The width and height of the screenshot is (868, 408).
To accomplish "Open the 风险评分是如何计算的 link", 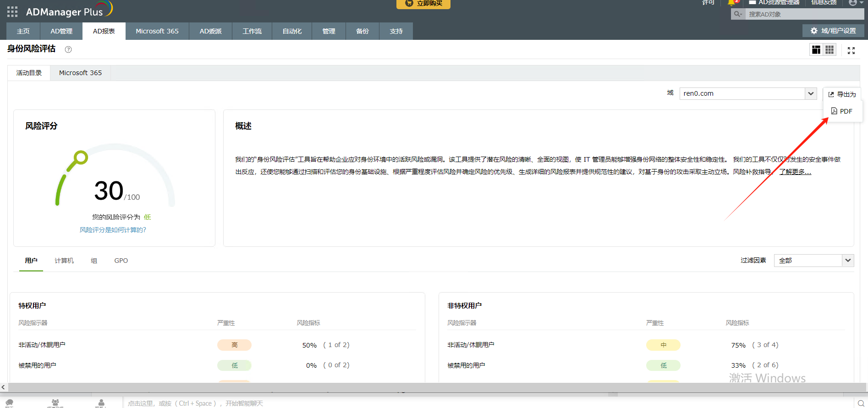I will (x=113, y=230).
